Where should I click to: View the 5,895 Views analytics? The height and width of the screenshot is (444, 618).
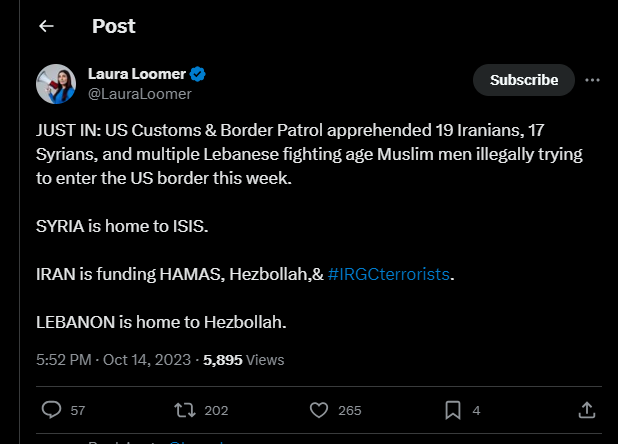[x=244, y=360]
